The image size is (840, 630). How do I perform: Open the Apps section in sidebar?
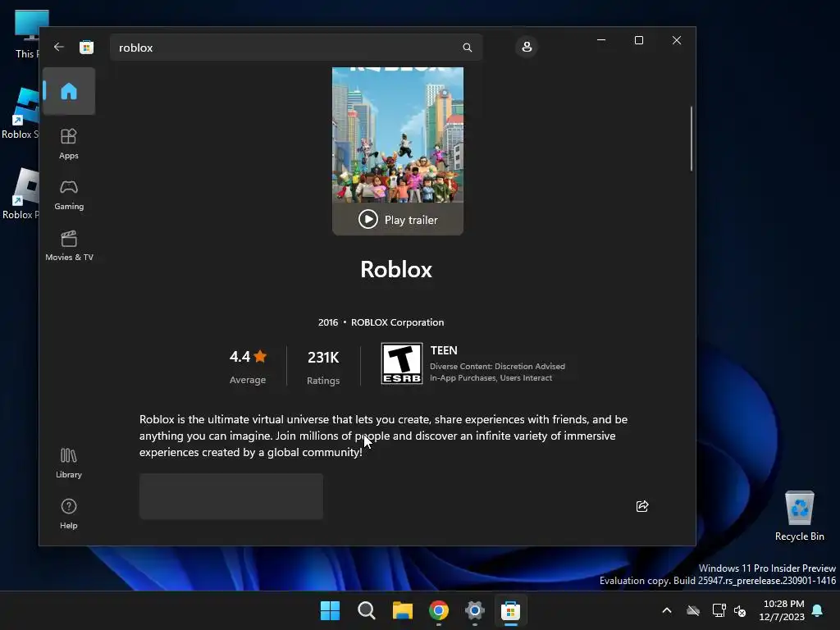[x=69, y=144]
